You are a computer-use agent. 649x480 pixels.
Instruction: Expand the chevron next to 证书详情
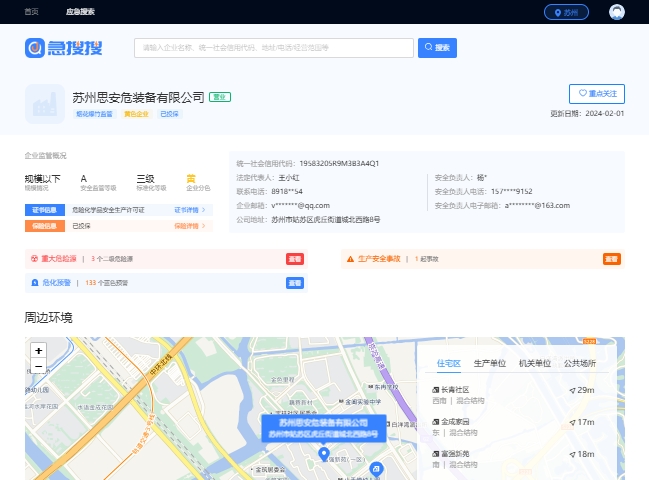204,210
